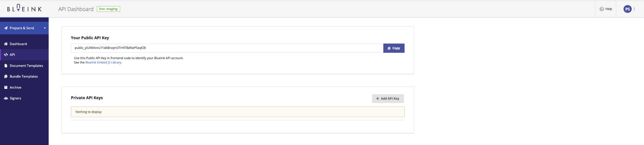644x145 pixels.
Task: Click the Help question mark icon
Action: [601, 9]
